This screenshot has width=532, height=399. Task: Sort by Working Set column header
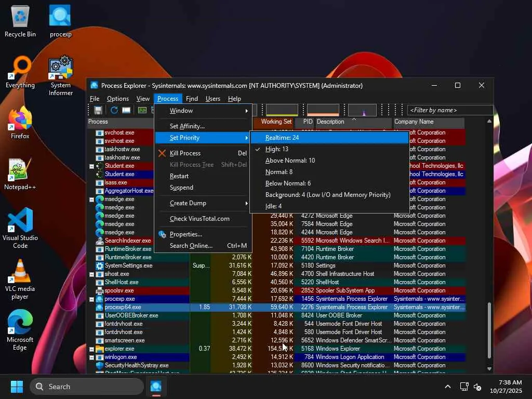273,122
